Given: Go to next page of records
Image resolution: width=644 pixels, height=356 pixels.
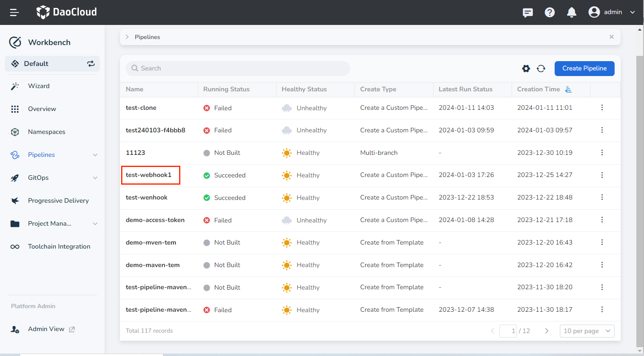Looking at the screenshot, I should (547, 331).
